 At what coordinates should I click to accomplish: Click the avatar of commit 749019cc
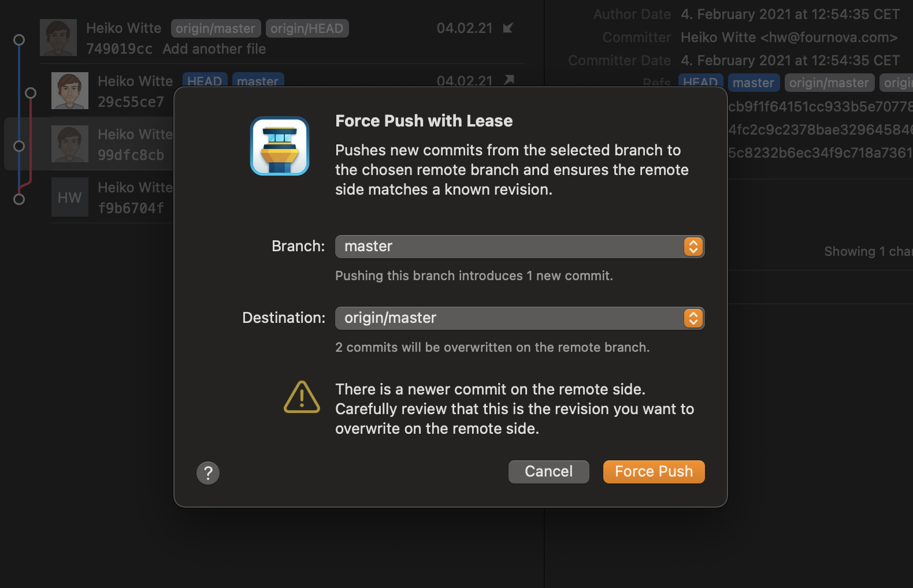click(x=58, y=38)
